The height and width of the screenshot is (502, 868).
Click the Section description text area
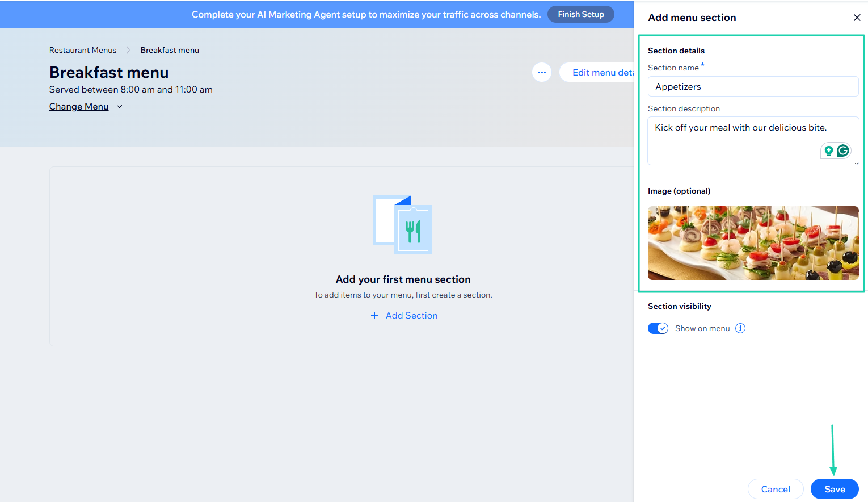click(753, 141)
